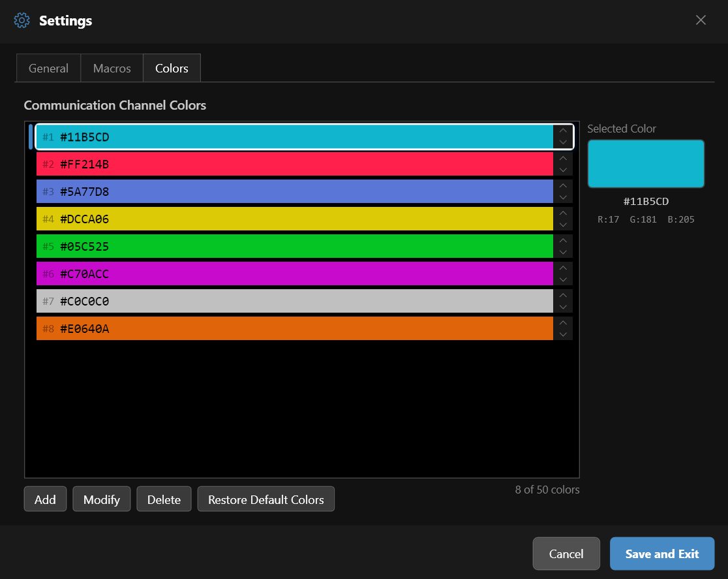Click the Settings gear icon

point(22,20)
